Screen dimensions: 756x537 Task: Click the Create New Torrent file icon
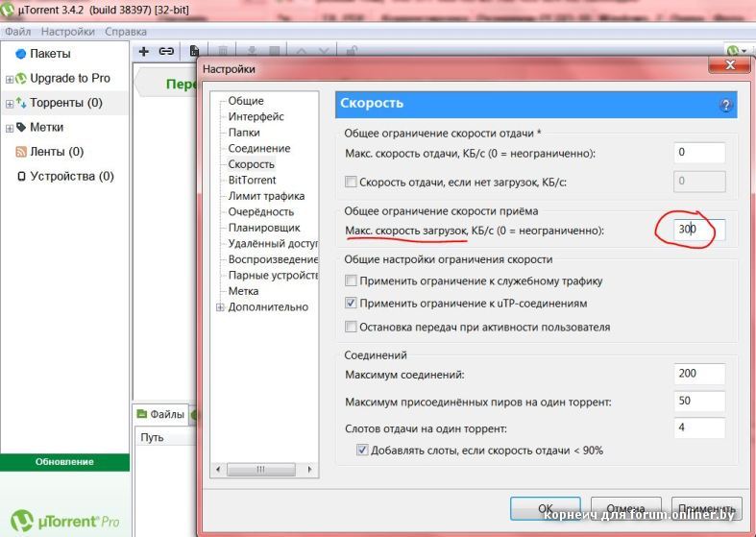pyautogui.click(x=194, y=51)
